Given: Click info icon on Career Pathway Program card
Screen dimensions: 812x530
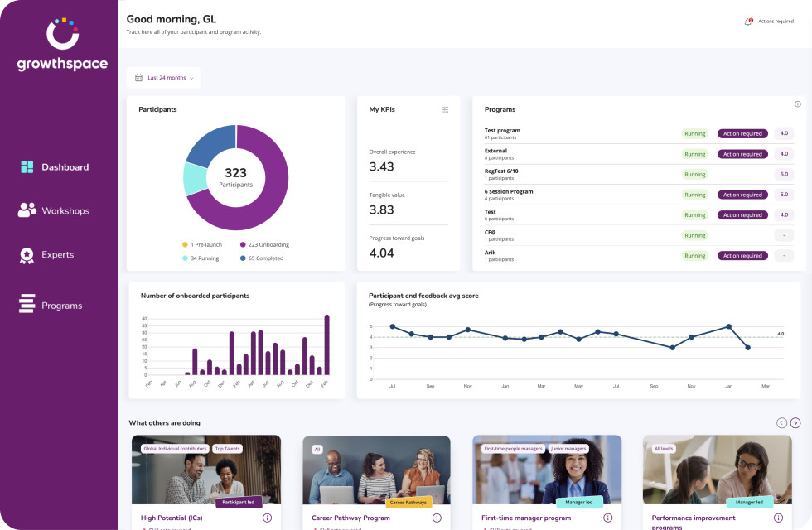Looking at the screenshot, I should [437, 518].
